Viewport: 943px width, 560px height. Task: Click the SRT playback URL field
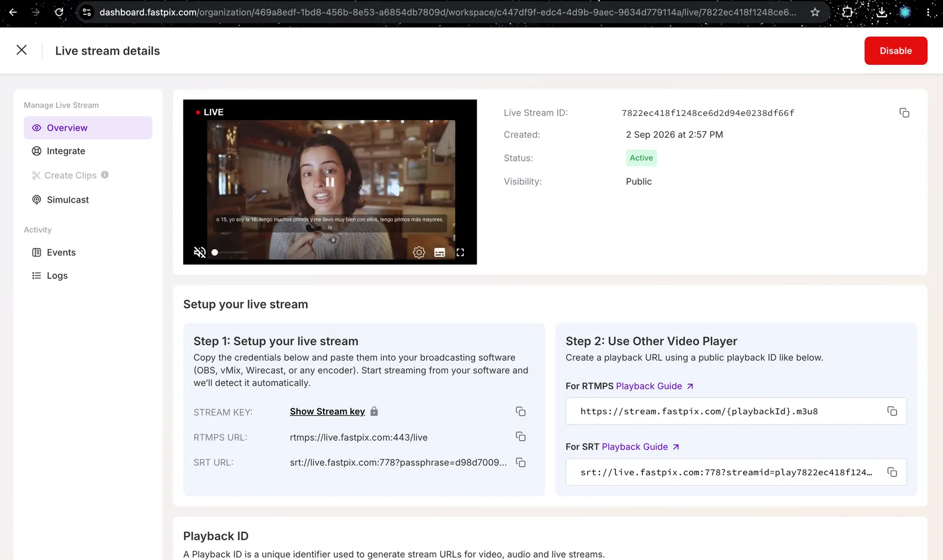(x=736, y=472)
